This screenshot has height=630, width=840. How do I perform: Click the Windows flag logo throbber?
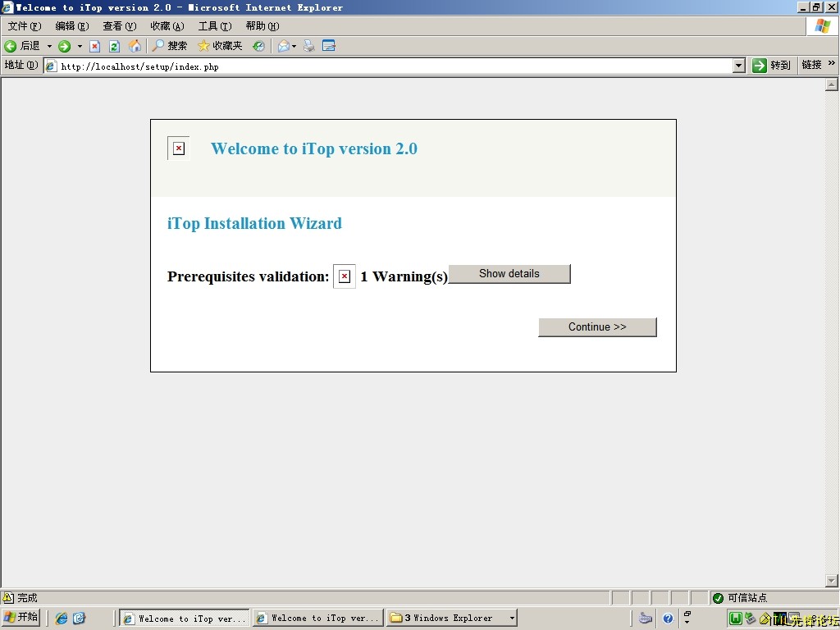(x=822, y=25)
